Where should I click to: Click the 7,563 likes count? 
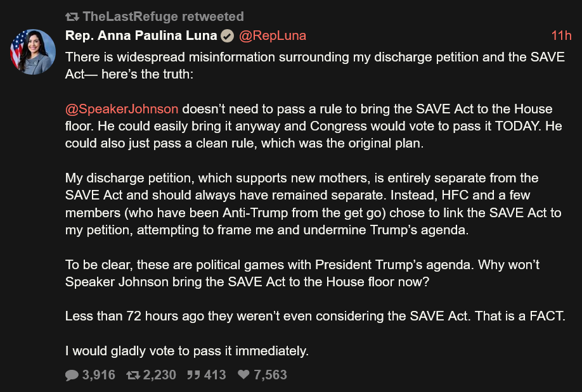[270, 375]
